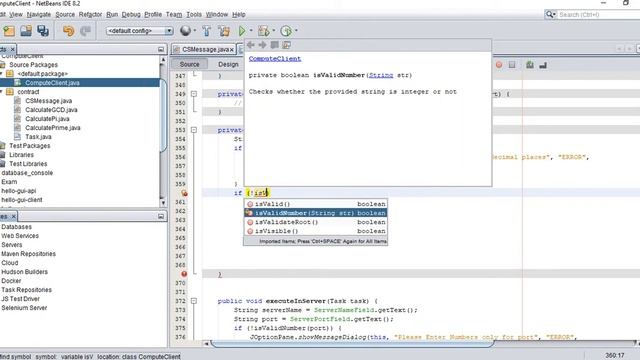Click the Profile Project clock icon
The image size is (640, 360).
(286, 31)
